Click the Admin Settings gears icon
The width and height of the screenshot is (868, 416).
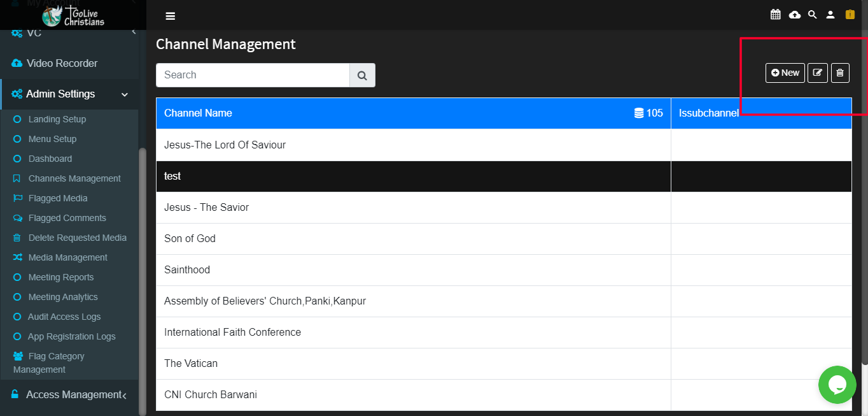17,94
